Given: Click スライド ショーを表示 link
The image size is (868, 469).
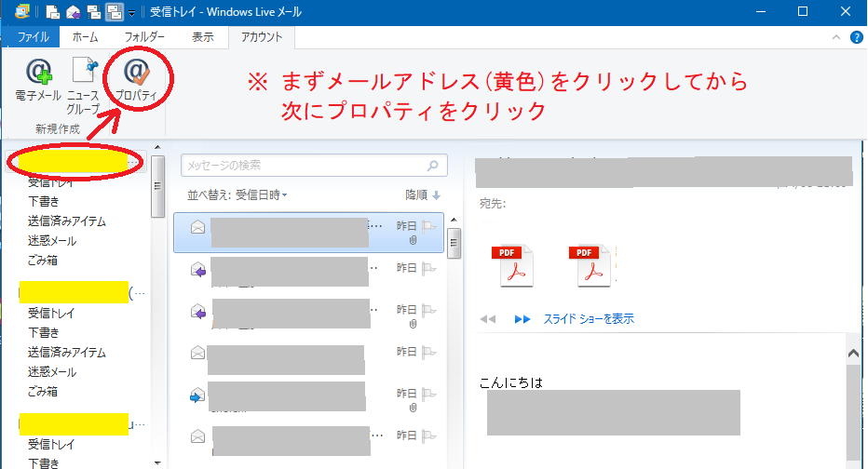Looking at the screenshot, I should point(589,318).
